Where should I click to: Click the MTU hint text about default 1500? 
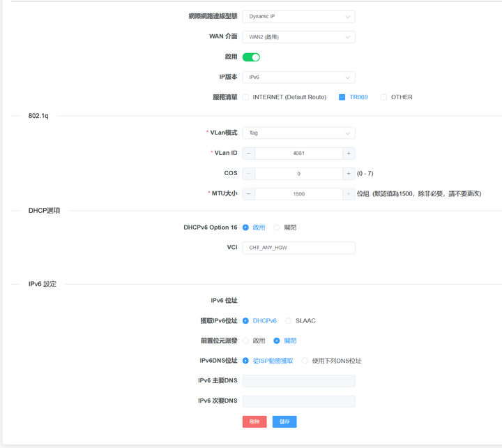pos(419,194)
